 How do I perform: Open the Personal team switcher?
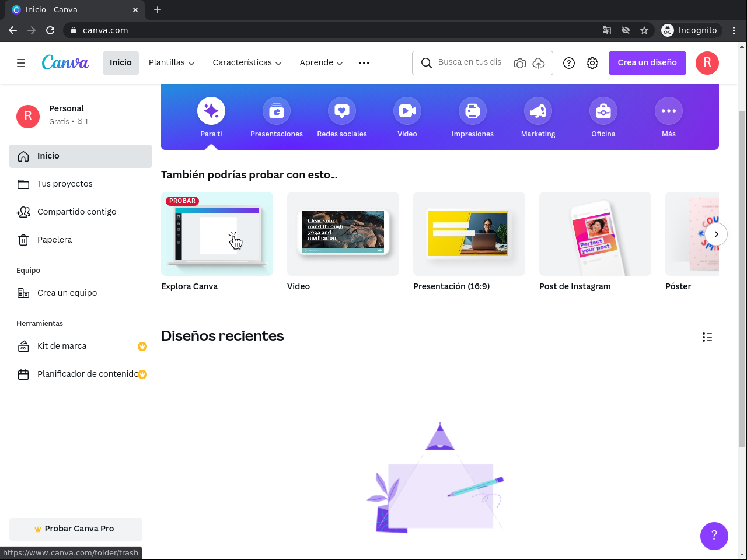click(81, 116)
